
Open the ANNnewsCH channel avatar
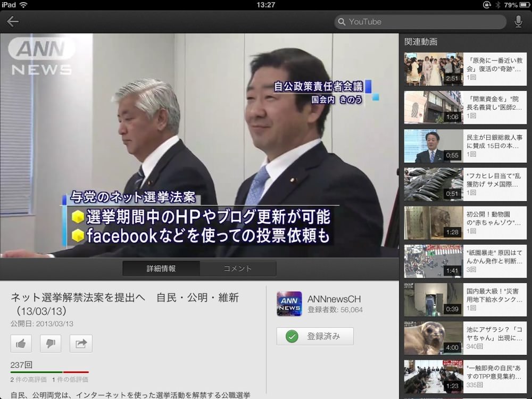click(x=289, y=304)
